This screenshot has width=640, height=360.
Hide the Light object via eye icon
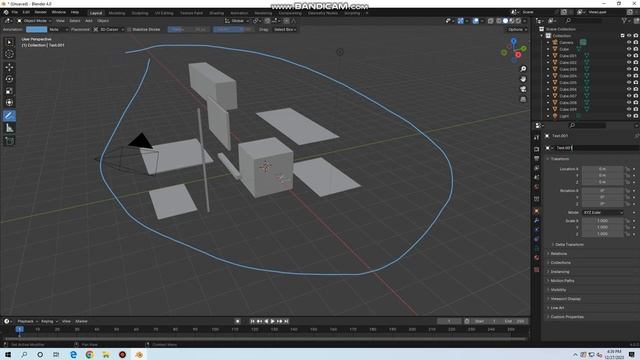629,116
